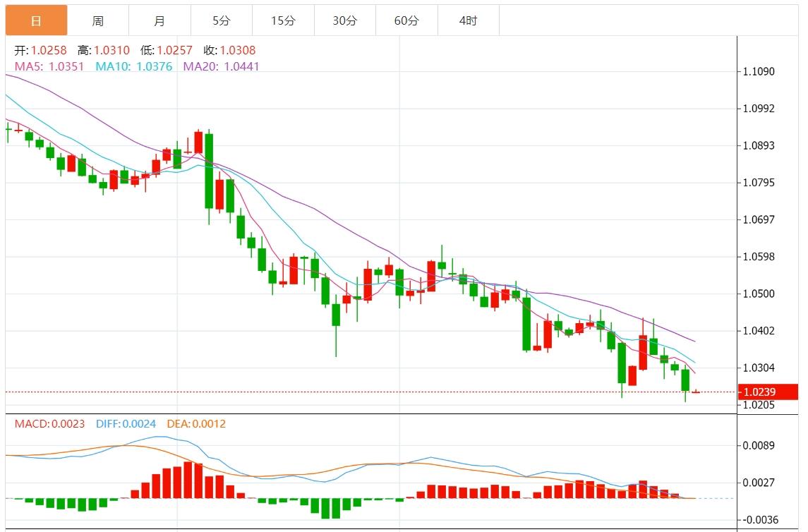Switch to the 5分 interval tab

pos(222,20)
